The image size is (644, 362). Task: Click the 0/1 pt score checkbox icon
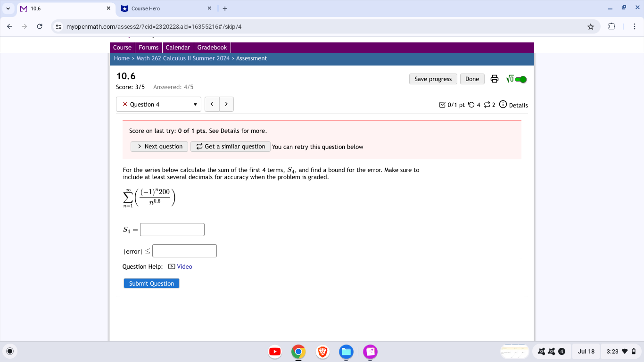442,105
